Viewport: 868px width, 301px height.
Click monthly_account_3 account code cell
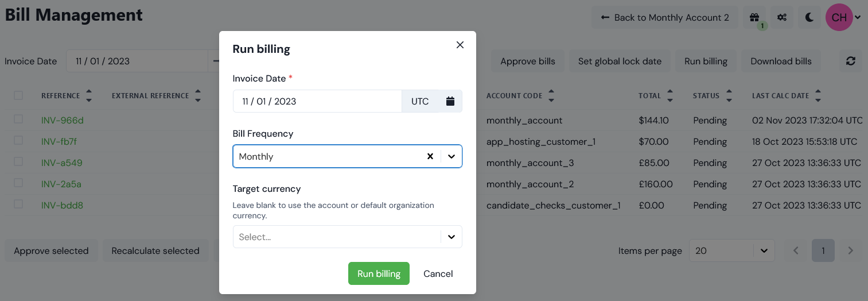pyautogui.click(x=530, y=163)
